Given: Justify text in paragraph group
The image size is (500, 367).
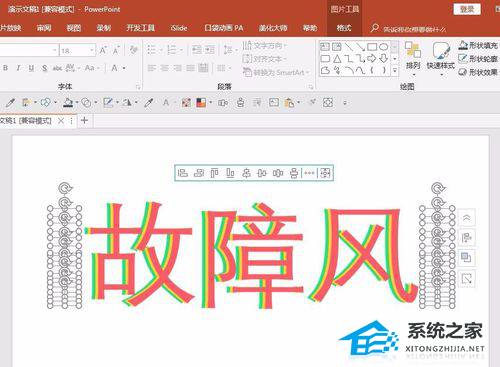Looking at the screenshot, I should (190, 68).
